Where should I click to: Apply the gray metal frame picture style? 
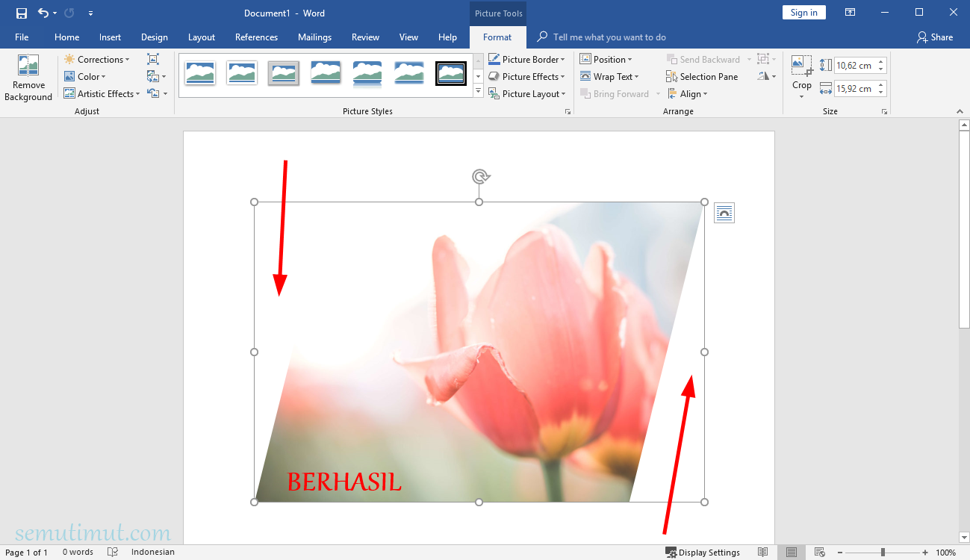284,73
